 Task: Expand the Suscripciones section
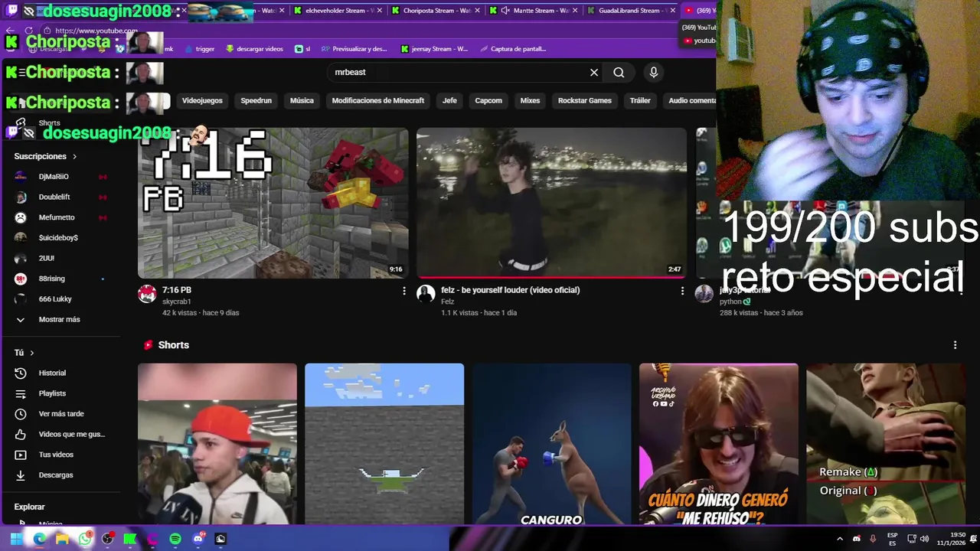[x=45, y=156]
